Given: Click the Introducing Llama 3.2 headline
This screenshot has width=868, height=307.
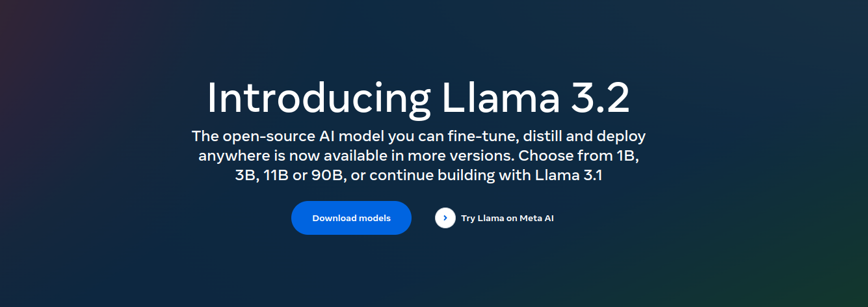Looking at the screenshot, I should [x=418, y=99].
